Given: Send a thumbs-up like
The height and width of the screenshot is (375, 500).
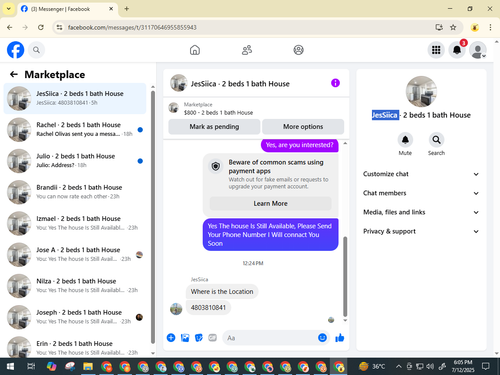Looking at the screenshot, I should point(340,338).
